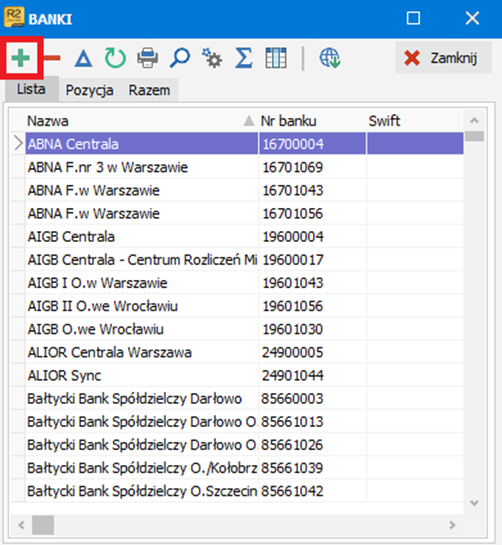Screen dimensions: 502x545
Task: Select AIGB II O.we Wrocławiu row
Action: coord(244,306)
